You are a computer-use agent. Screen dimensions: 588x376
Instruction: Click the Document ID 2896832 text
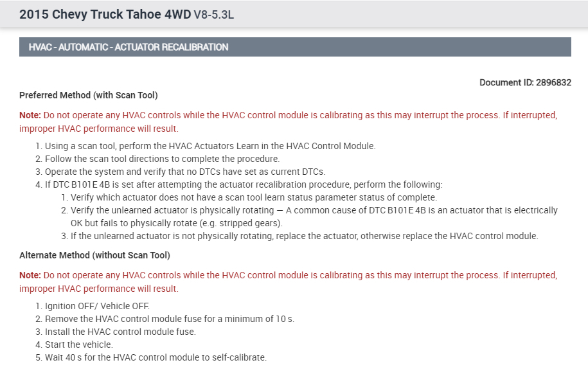pyautogui.click(x=525, y=83)
